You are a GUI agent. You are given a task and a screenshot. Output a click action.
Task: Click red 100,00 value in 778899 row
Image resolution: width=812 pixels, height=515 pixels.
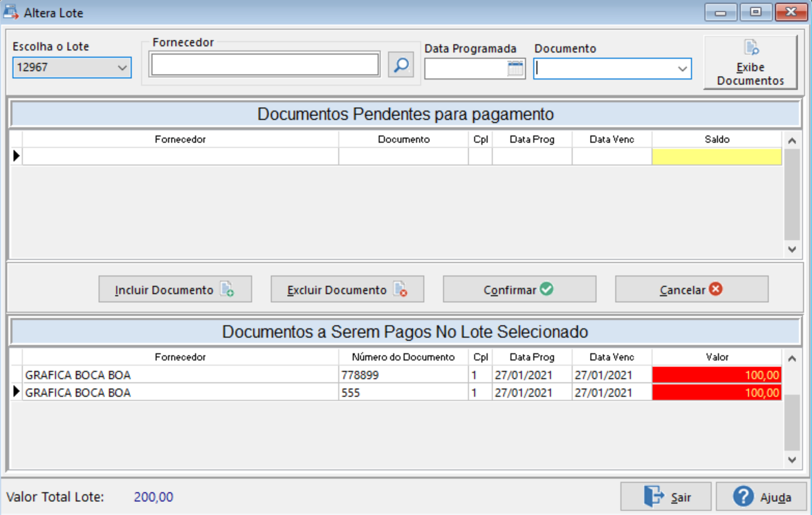(717, 375)
